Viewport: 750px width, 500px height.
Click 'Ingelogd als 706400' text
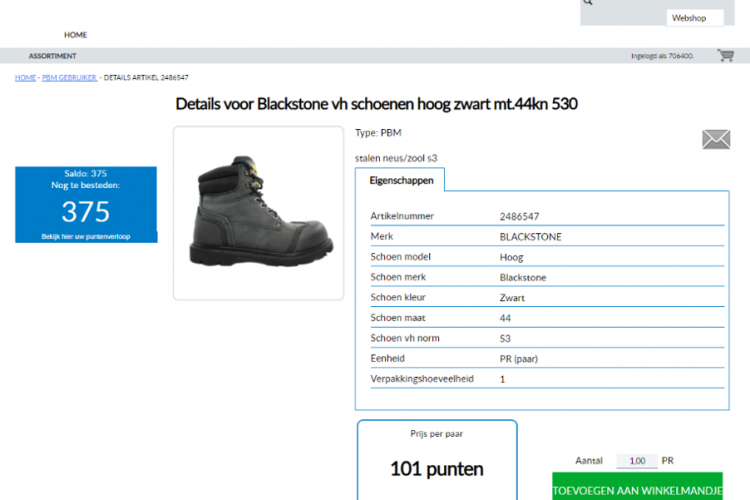pos(662,56)
